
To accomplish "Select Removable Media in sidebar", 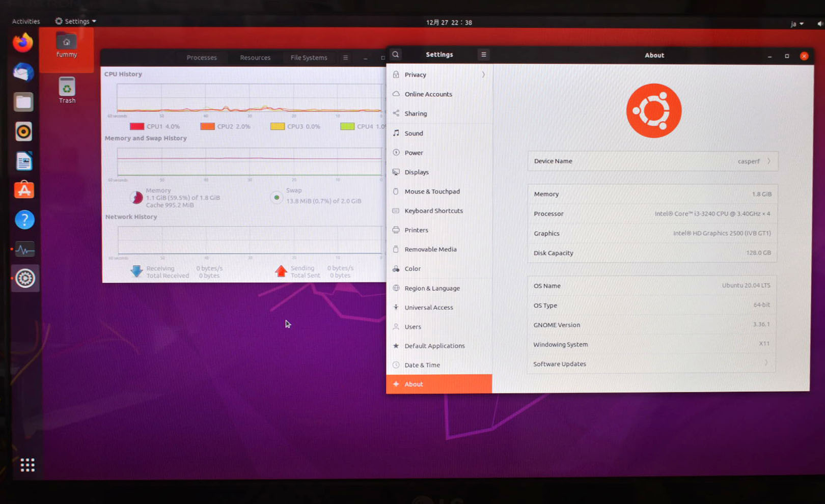I will (x=439, y=249).
